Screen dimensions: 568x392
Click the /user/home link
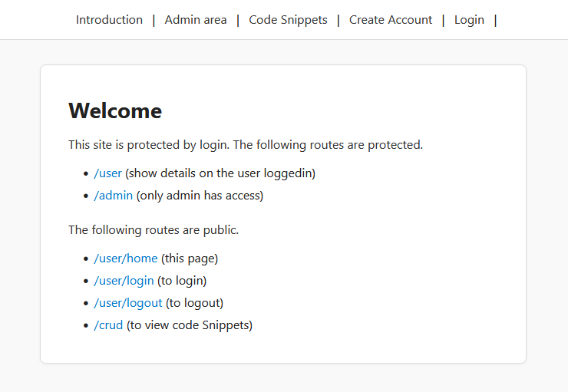pos(126,259)
